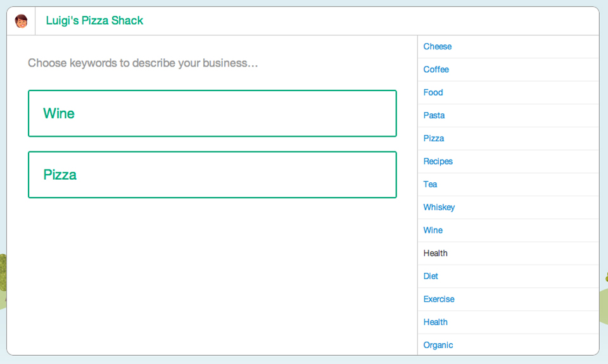
Task: Select the Pizza keyword box
Action: click(212, 175)
